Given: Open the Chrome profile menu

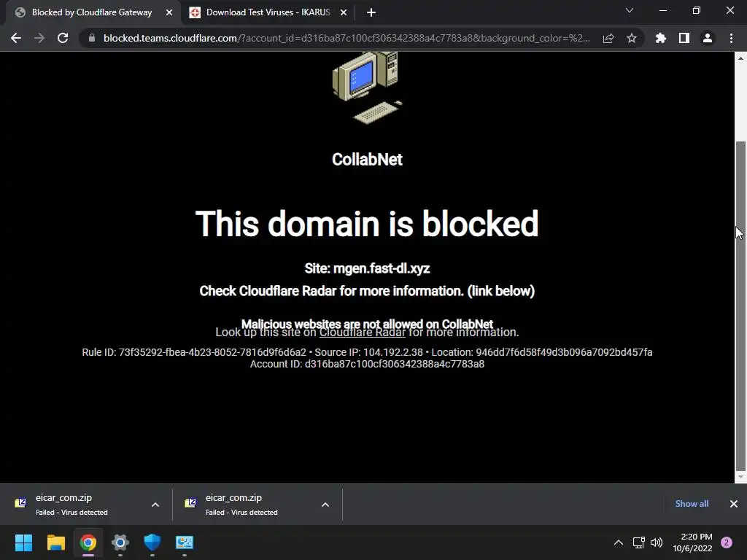Looking at the screenshot, I should (x=708, y=38).
